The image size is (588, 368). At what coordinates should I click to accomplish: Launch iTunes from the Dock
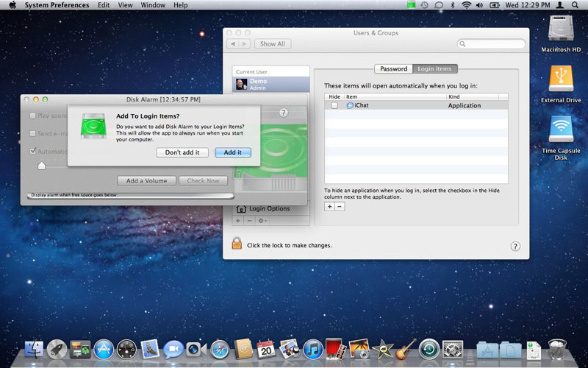click(x=313, y=349)
